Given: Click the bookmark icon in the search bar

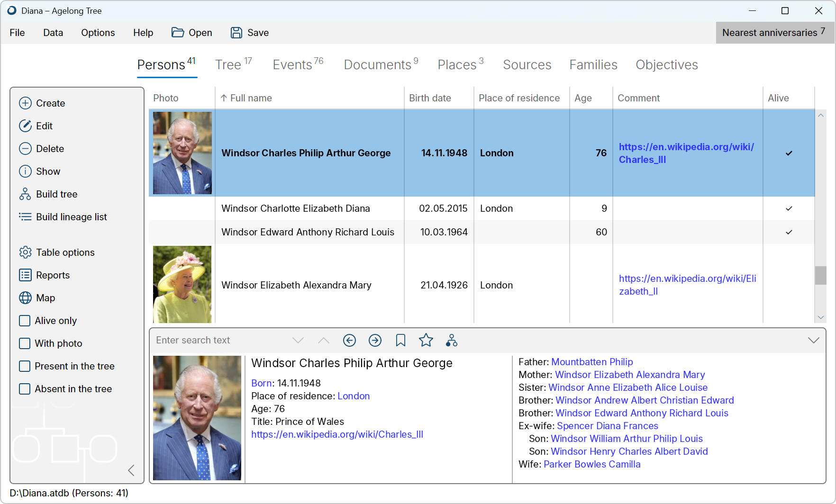Looking at the screenshot, I should (400, 340).
